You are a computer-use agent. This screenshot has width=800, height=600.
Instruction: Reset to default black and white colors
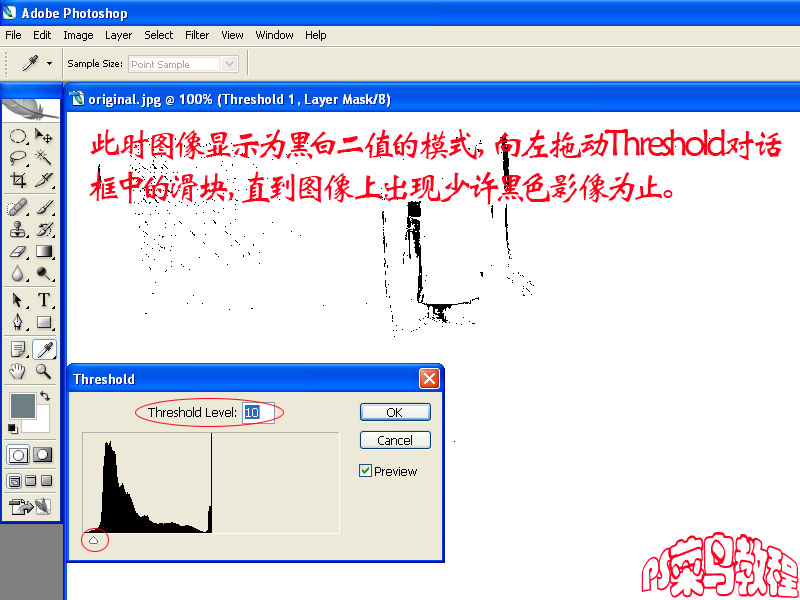click(13, 427)
